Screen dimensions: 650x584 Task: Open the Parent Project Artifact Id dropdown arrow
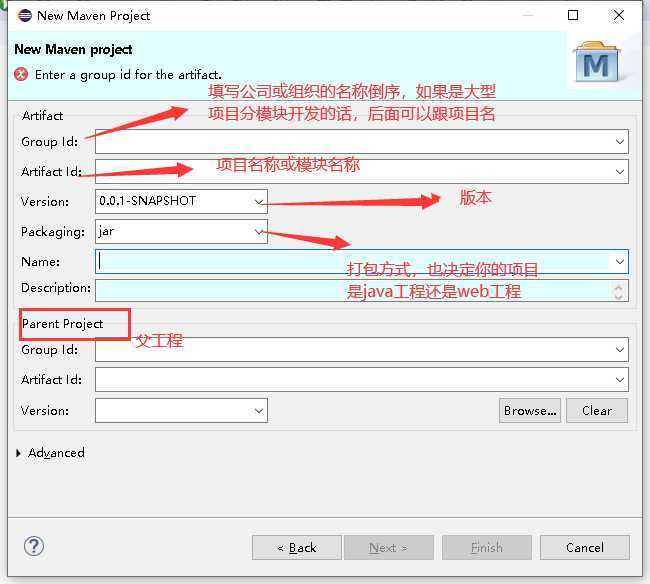(619, 380)
